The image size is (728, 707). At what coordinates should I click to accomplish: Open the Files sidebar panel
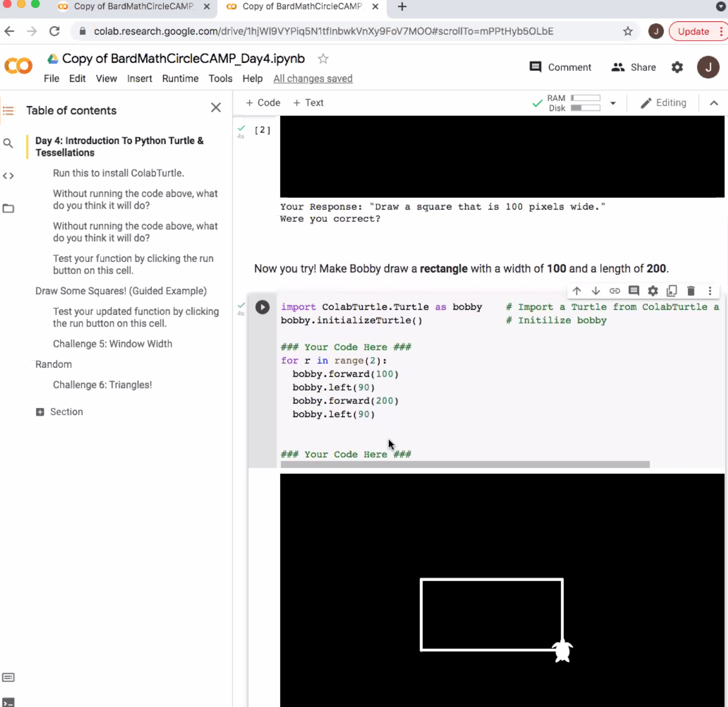click(8, 208)
